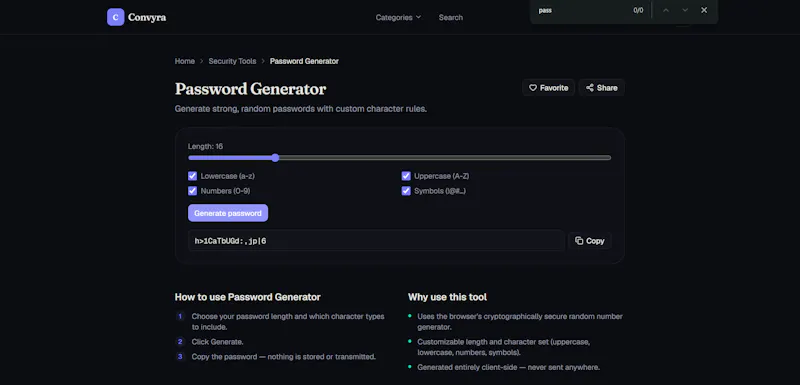Add tool to favorites via Favorite label
Screen dimensions: 800x385
pos(554,88)
